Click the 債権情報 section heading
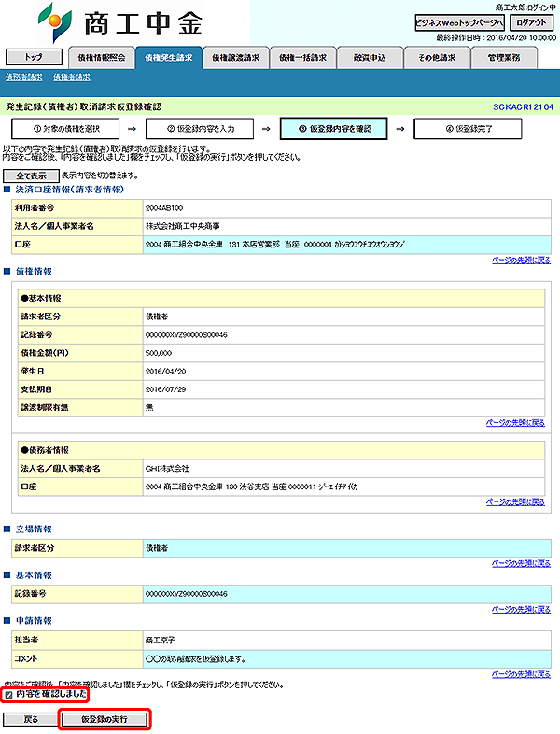Image resolution: width=560 pixels, height=734 pixels. (34, 272)
